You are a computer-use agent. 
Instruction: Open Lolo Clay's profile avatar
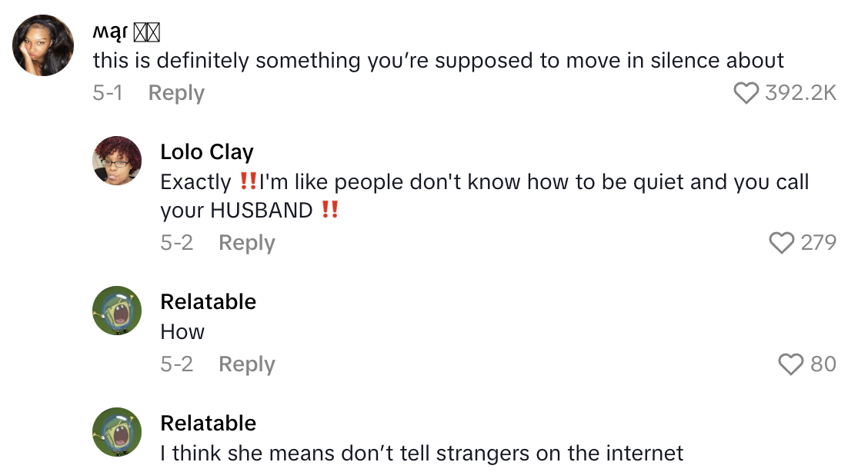click(x=117, y=161)
